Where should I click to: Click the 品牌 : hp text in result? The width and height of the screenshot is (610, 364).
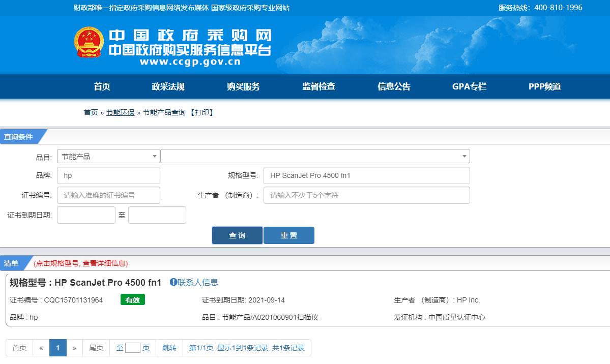point(24,317)
